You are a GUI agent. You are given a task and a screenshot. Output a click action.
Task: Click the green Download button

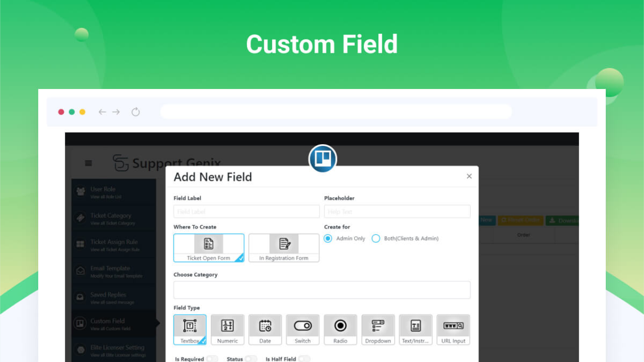click(562, 220)
